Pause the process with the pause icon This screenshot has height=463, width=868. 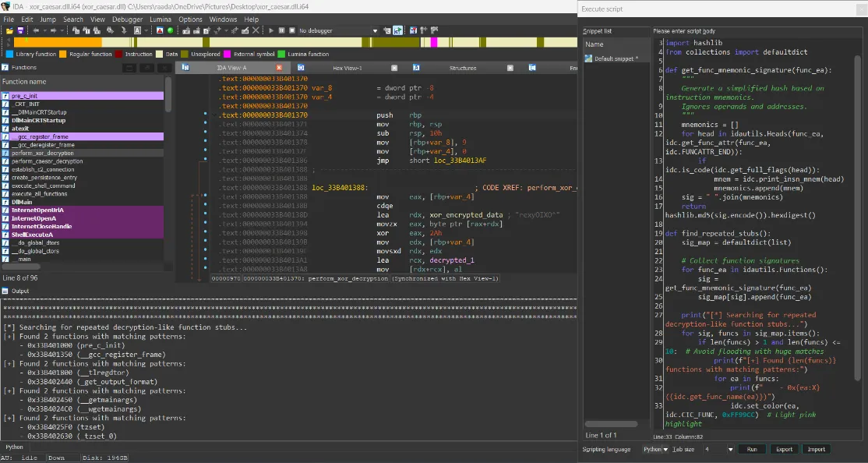[282, 30]
